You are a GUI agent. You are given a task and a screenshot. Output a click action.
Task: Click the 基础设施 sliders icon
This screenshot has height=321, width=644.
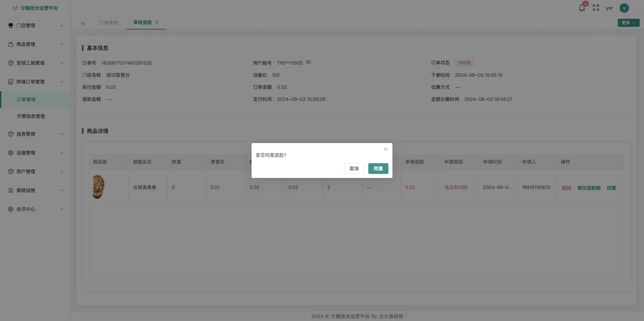pos(11,190)
